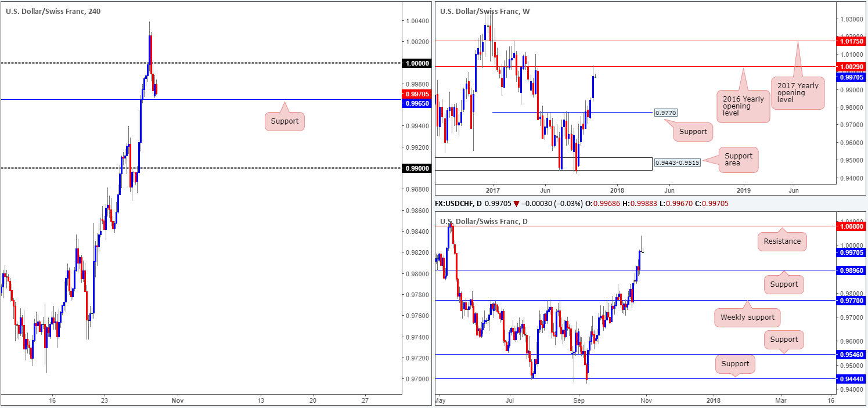868x408 pixels.
Task: Click the red 1.01750 price tag on the weekly axis
Action: click(851, 41)
